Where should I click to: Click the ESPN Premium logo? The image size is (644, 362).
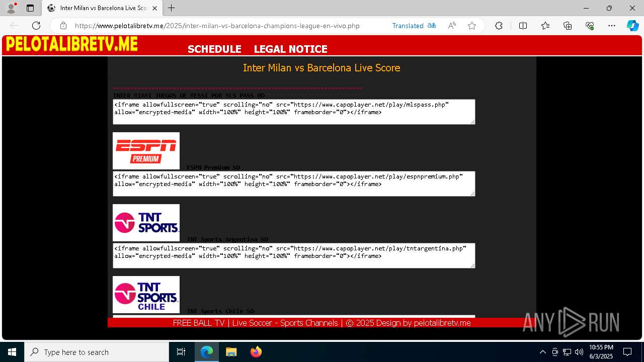click(x=146, y=151)
